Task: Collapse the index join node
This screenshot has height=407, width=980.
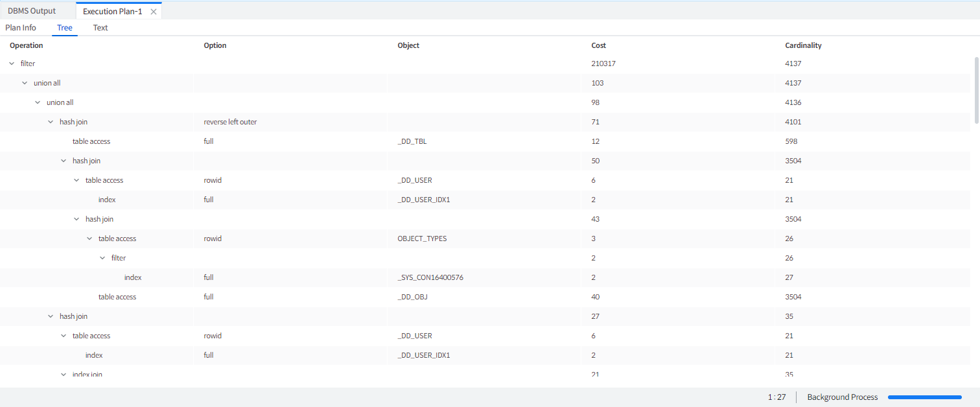Action: tap(64, 375)
